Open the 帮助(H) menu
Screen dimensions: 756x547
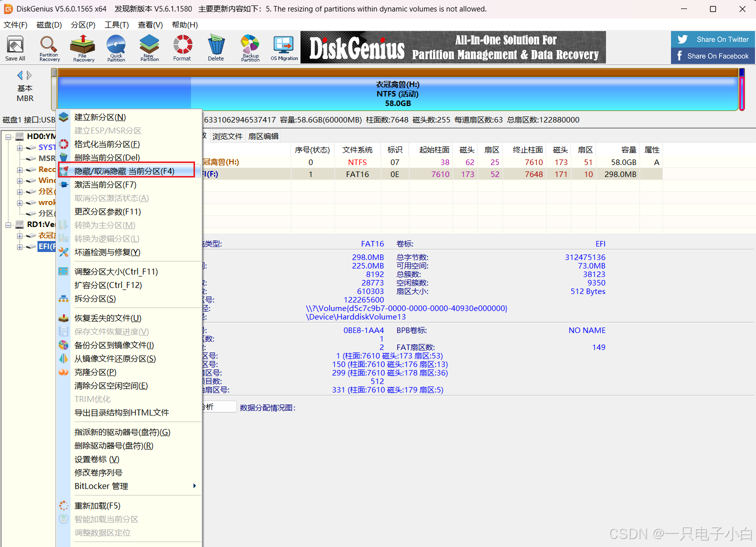tap(185, 24)
